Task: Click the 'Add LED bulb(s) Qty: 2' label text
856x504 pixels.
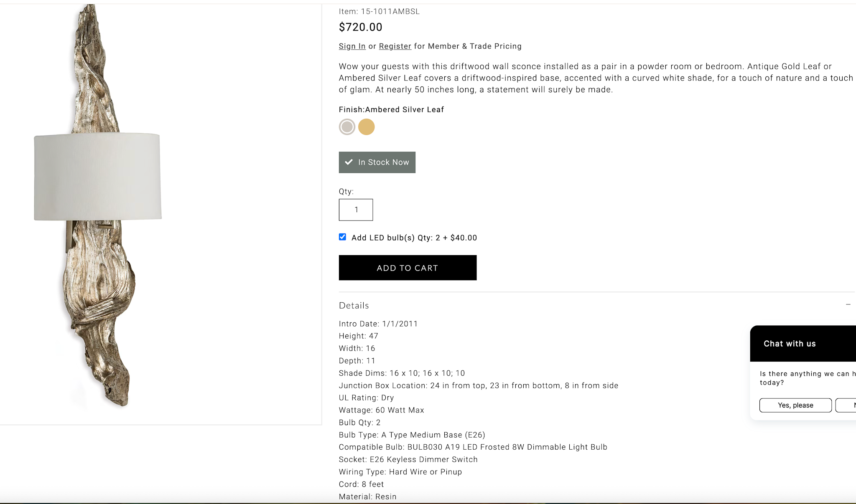Action: click(x=414, y=238)
